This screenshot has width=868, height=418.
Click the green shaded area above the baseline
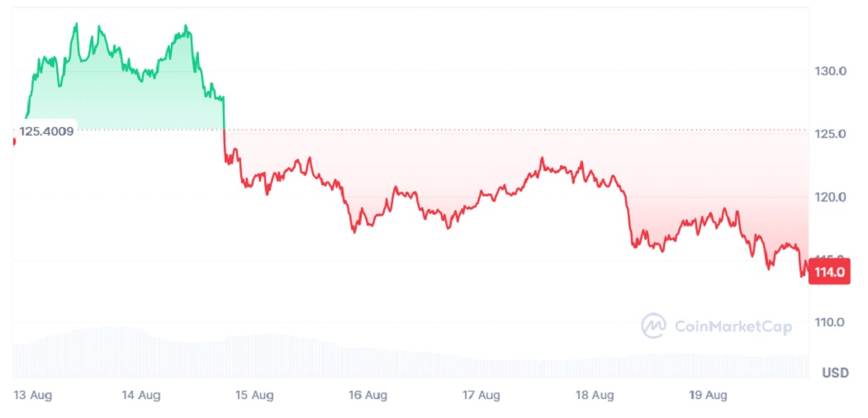coord(124,103)
